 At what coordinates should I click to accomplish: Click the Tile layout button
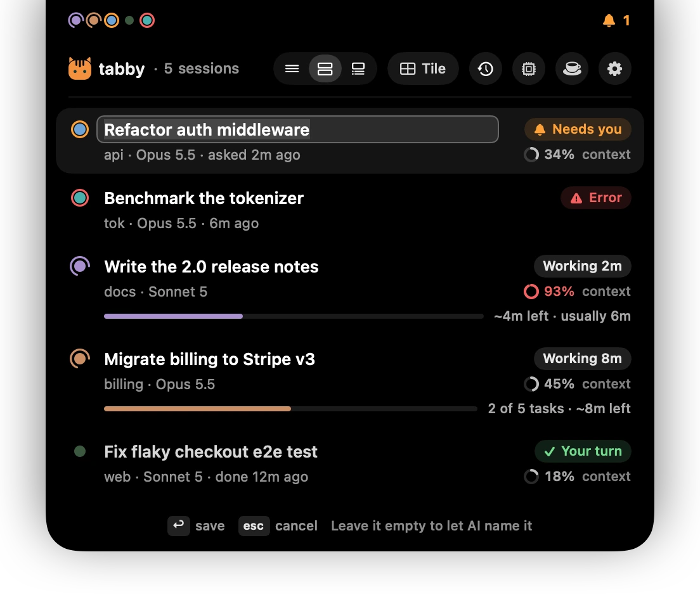(423, 68)
